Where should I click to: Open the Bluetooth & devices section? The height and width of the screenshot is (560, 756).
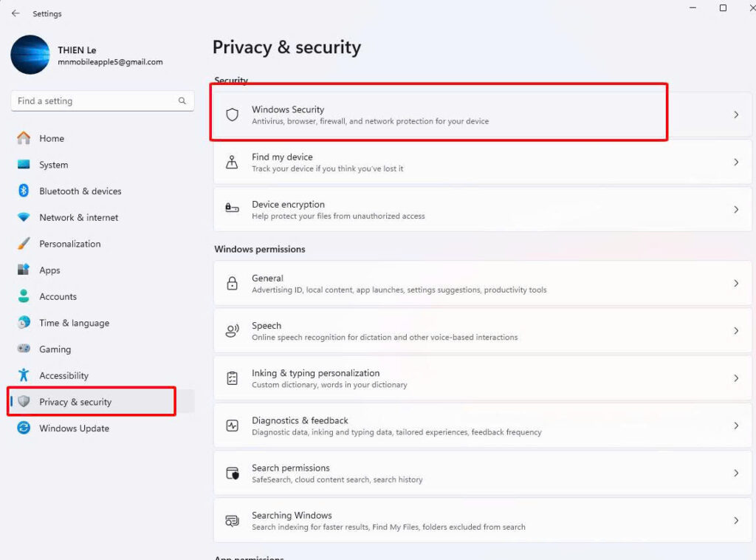tap(80, 191)
